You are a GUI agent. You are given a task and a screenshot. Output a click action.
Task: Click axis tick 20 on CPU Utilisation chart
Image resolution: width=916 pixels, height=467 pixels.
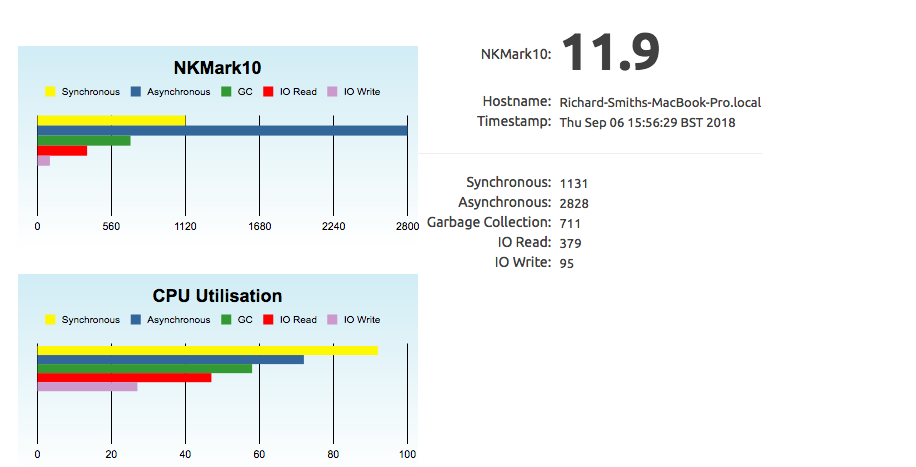pos(111,454)
